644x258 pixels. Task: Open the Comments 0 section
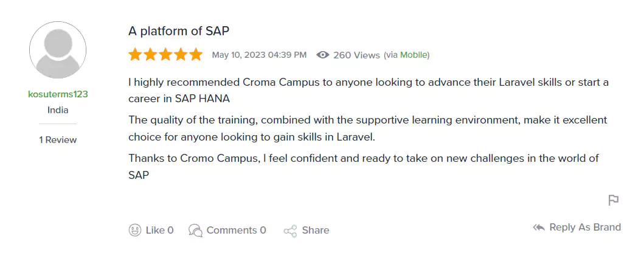pyautogui.click(x=236, y=230)
